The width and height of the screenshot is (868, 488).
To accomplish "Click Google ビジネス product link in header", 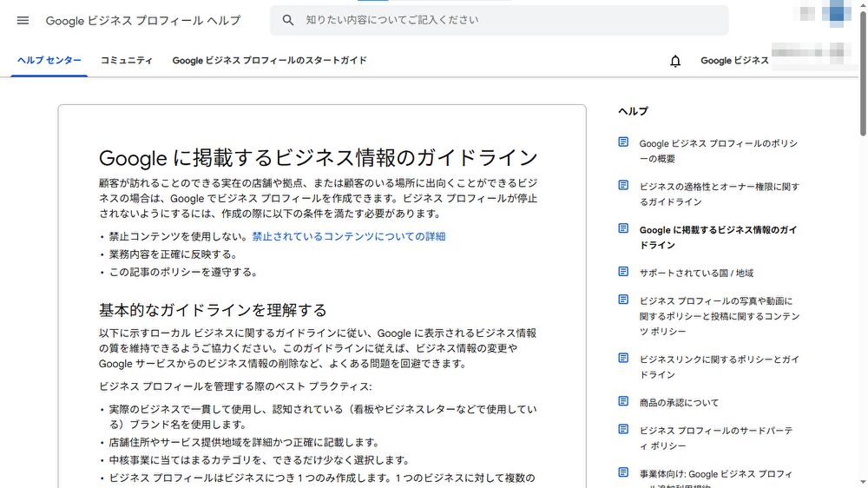I will click(734, 61).
